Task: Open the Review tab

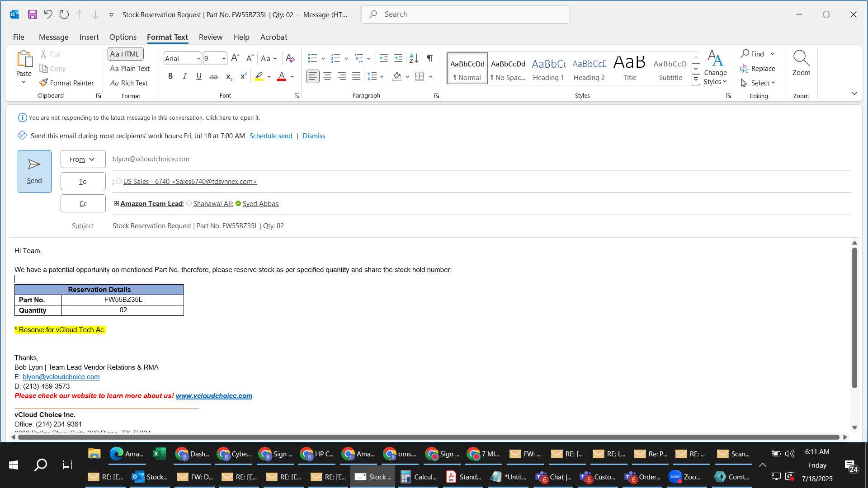Action: [x=210, y=37]
